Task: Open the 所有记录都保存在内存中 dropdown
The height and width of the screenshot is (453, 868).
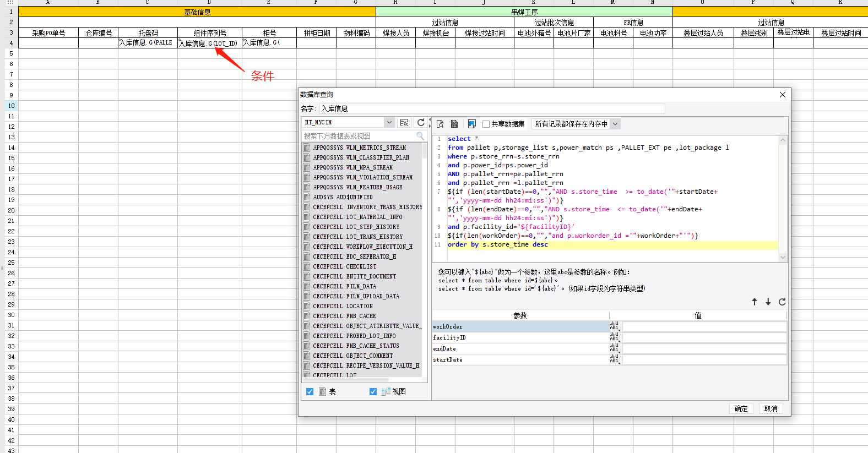Action: pyautogui.click(x=615, y=124)
